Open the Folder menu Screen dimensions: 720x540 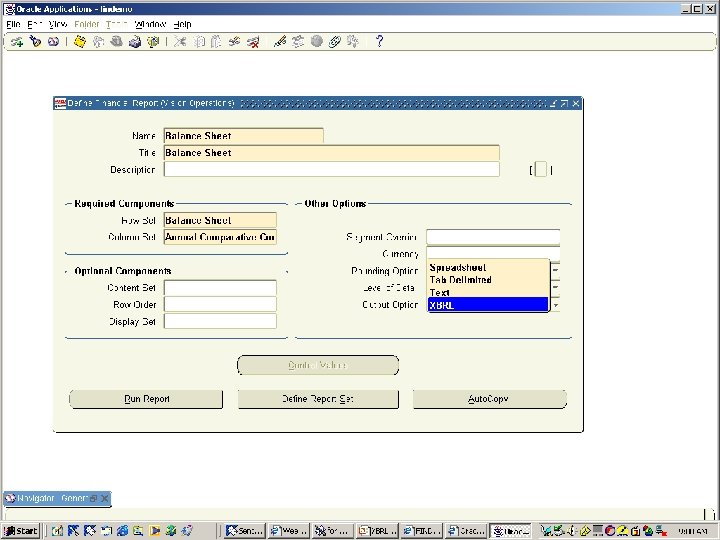coord(87,24)
